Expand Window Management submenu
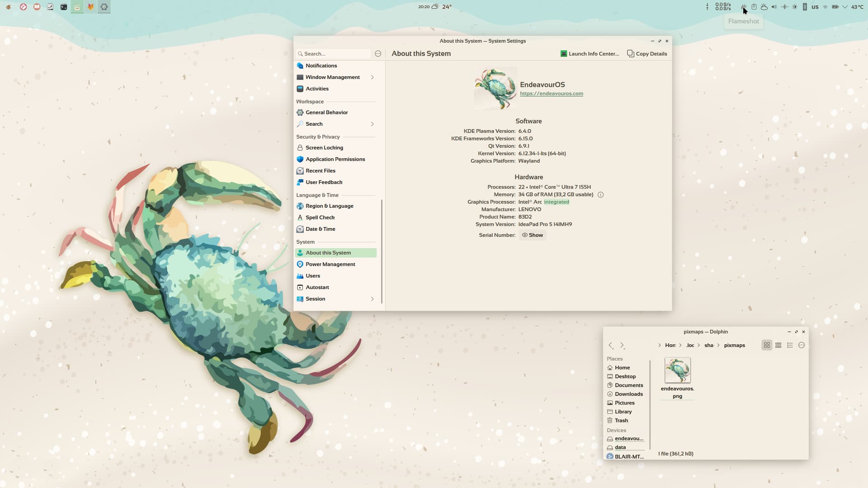The height and width of the screenshot is (488, 868). pyautogui.click(x=373, y=77)
